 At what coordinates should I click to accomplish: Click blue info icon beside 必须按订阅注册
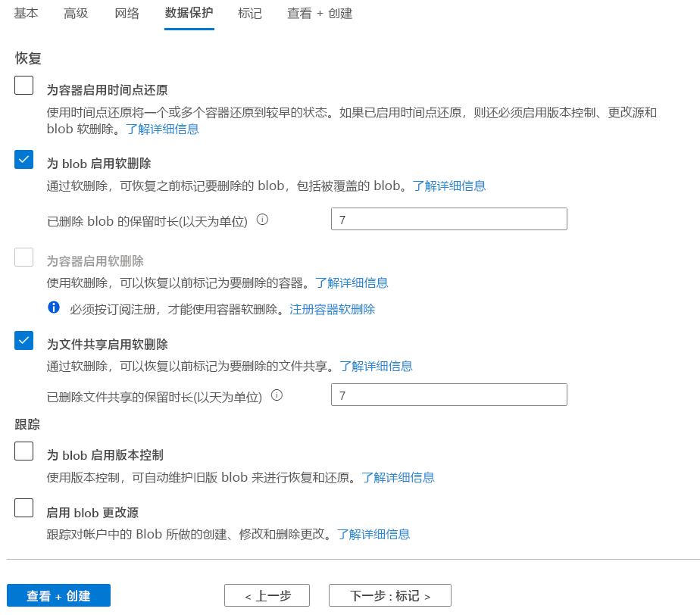click(x=54, y=307)
